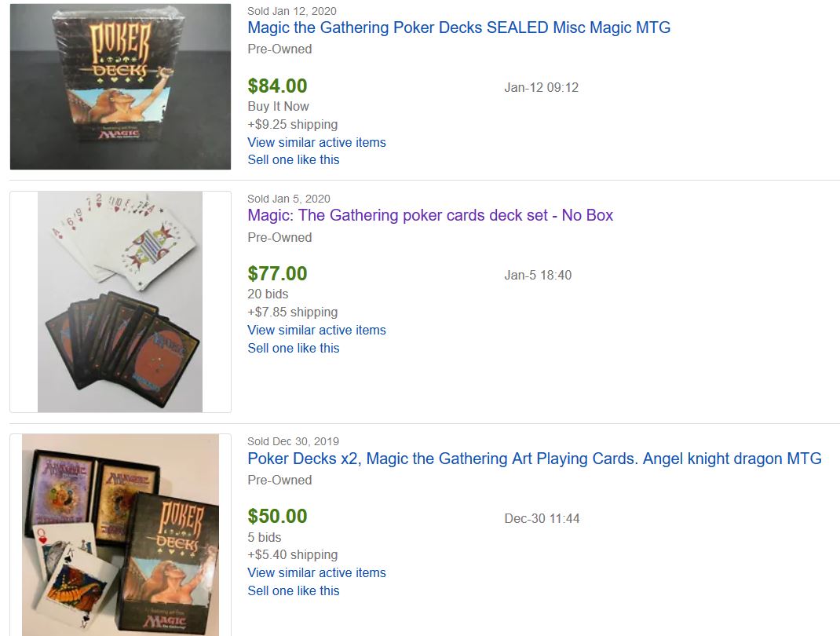The width and height of the screenshot is (840, 636).
Task: Click 'Sell one like this' under the $77.00 listing
Action: [293, 348]
